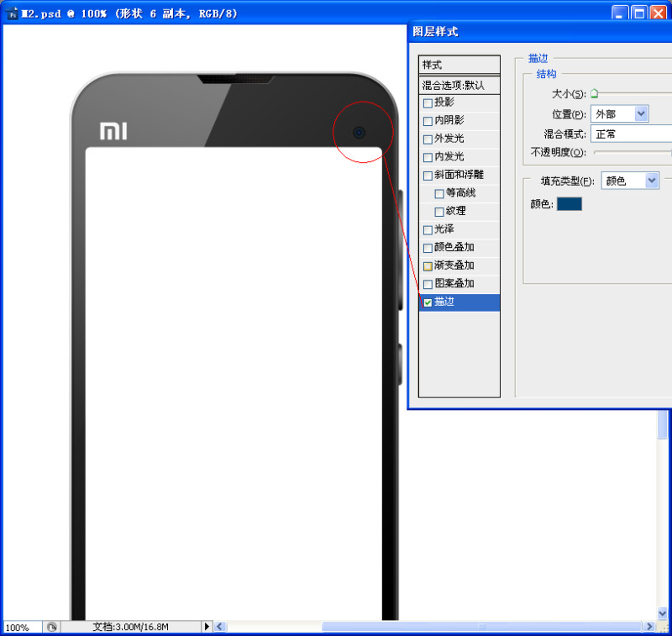
Task: Maximize the M2.psd document window
Action: click(638, 13)
